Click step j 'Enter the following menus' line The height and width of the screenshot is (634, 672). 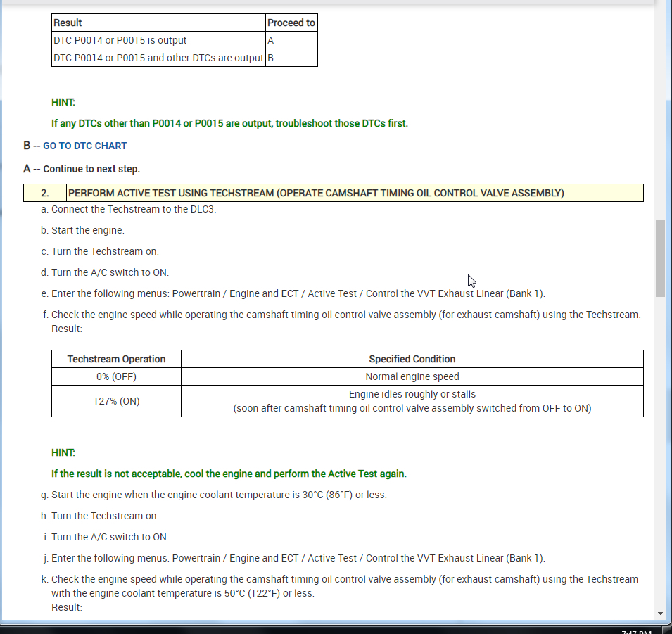[298, 558]
